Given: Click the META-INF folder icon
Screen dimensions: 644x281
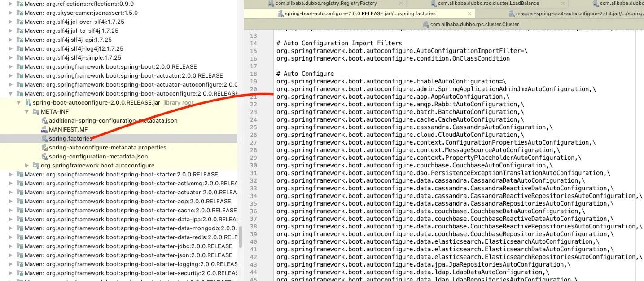Looking at the screenshot, I should pos(36,111).
